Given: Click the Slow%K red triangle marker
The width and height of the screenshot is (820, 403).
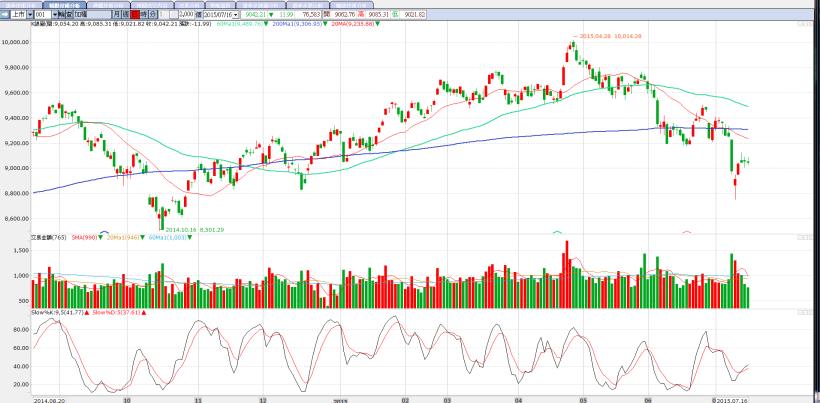Looking at the screenshot, I should click(x=88, y=313).
